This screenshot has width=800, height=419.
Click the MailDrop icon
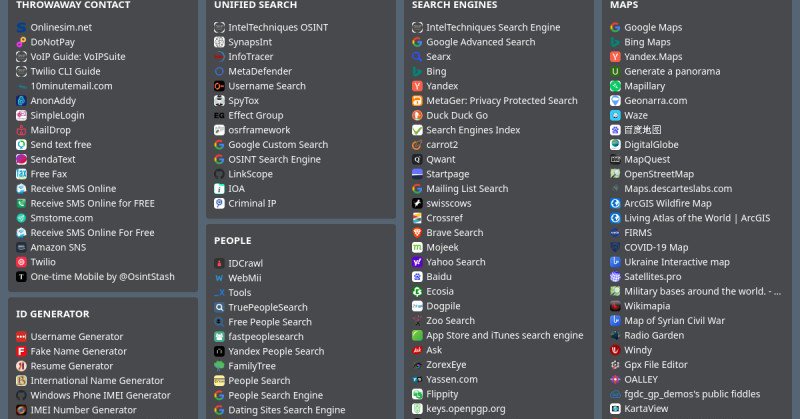21,130
